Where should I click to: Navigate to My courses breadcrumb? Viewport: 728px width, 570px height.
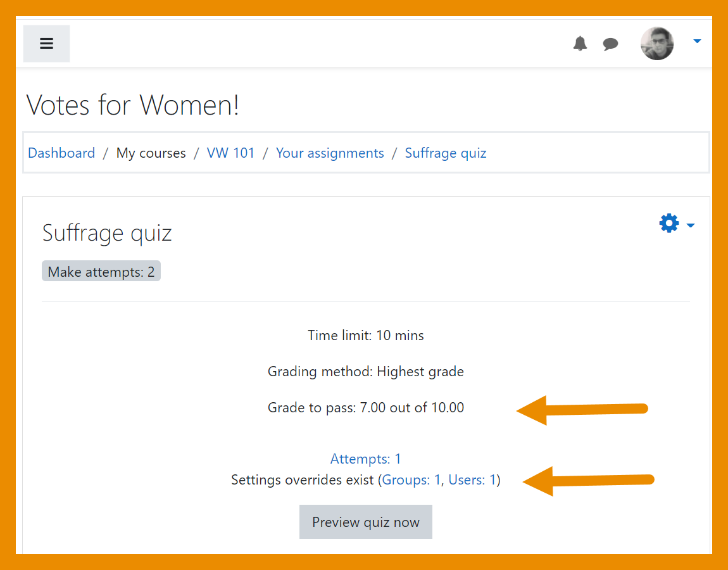tap(151, 153)
